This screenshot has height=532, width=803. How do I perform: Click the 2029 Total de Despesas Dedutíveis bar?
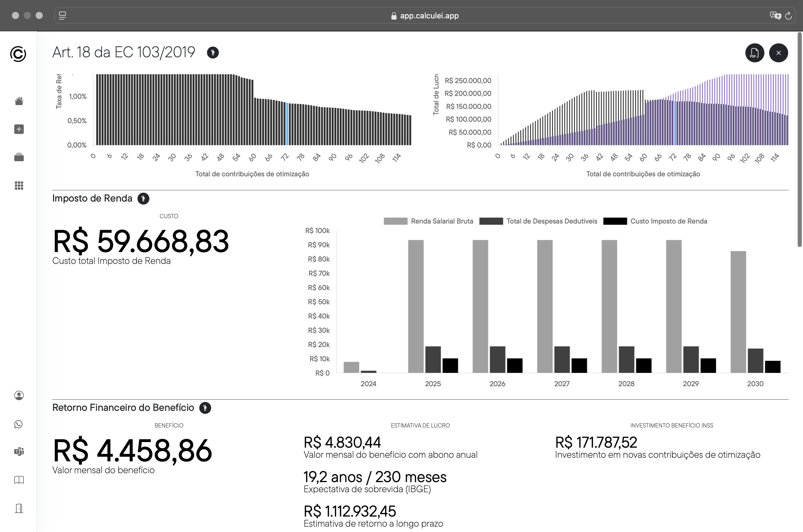[x=691, y=360]
